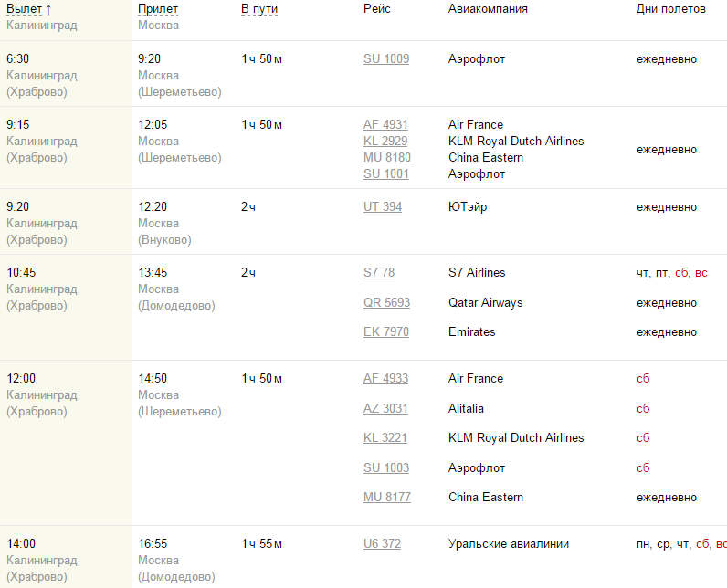Open KLM flight KL 3221
727x588 pixels.
point(385,438)
